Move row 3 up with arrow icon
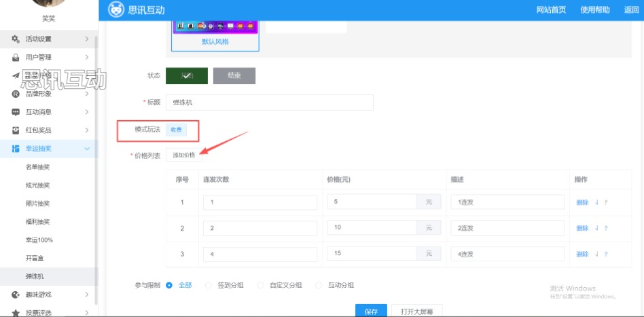Image resolution: width=644 pixels, height=317 pixels. (605, 255)
